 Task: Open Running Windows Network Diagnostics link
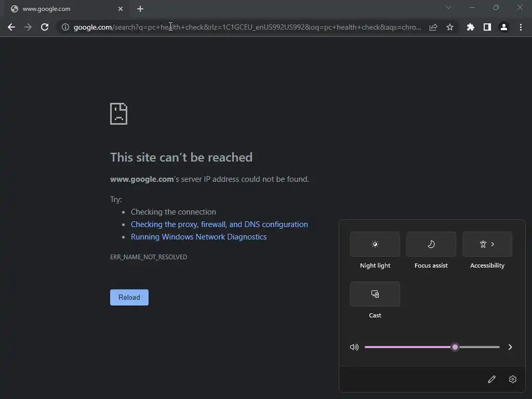click(x=198, y=237)
